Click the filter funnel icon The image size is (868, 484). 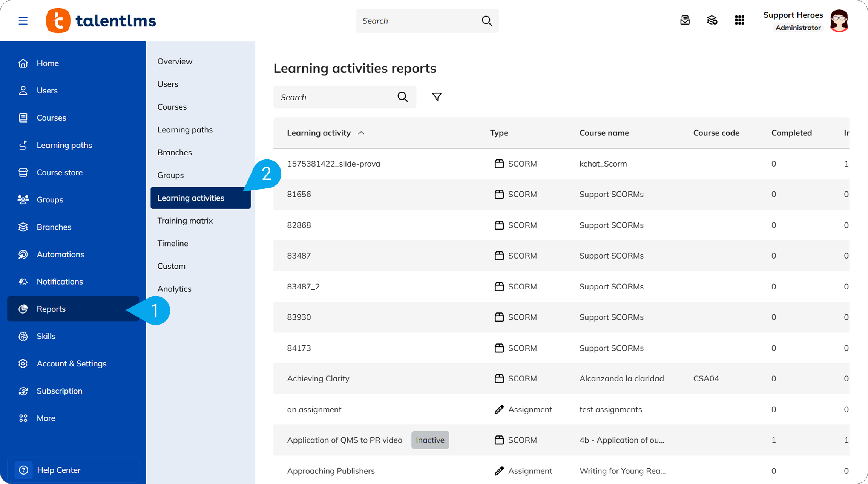pos(437,97)
